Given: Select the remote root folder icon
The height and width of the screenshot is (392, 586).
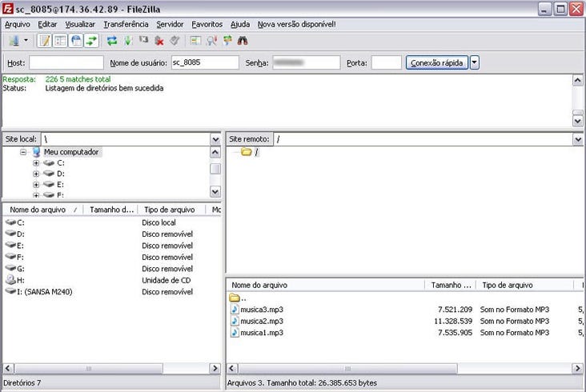Looking at the screenshot, I should (x=247, y=151).
